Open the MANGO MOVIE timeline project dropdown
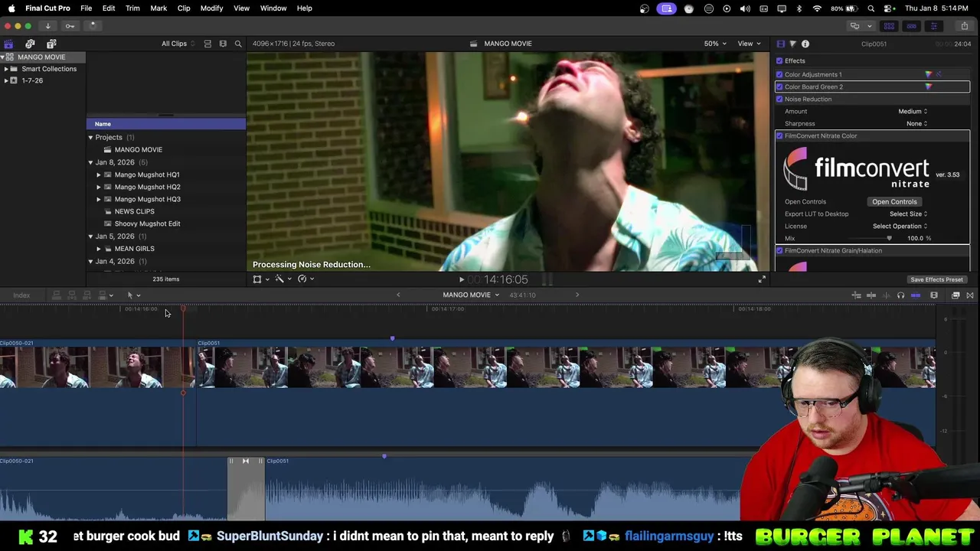Image resolution: width=980 pixels, height=551 pixels. tap(470, 295)
